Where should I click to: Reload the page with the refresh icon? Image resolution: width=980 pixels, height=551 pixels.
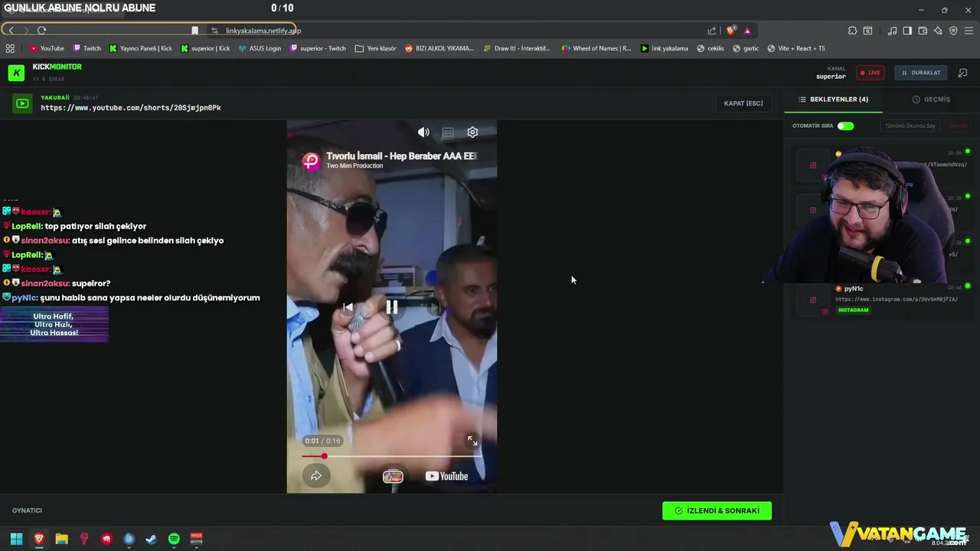pyautogui.click(x=41, y=31)
